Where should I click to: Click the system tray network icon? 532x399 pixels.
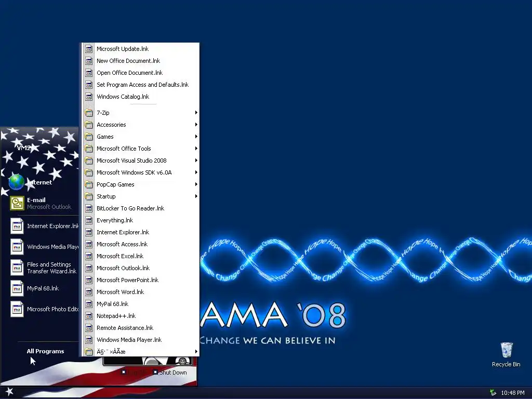pos(493,393)
